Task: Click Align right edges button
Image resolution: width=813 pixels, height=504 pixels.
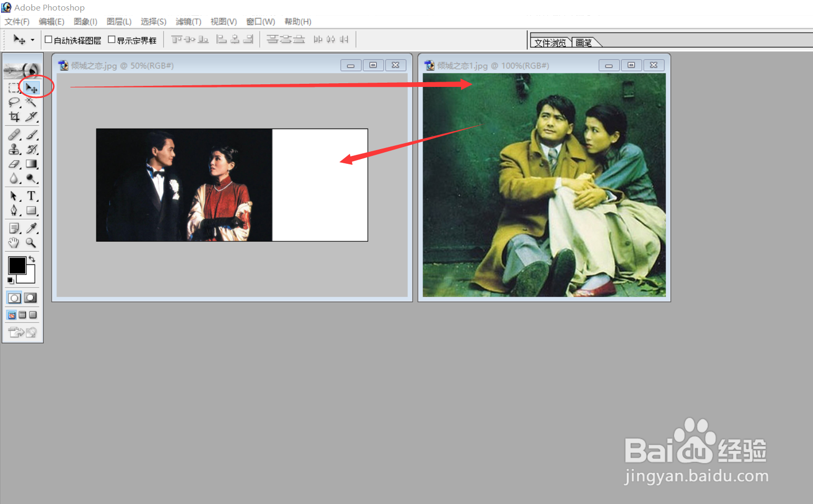Action: pyautogui.click(x=248, y=39)
